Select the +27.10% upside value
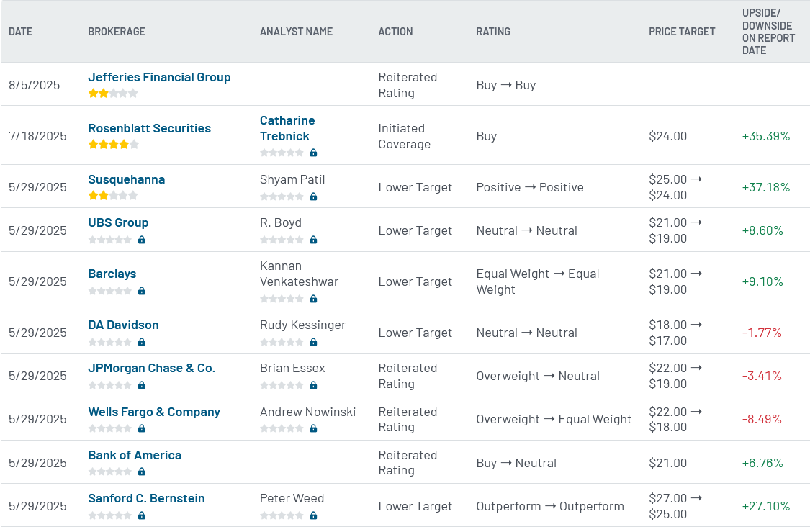Viewport: 810px width, 532px height. pos(766,507)
